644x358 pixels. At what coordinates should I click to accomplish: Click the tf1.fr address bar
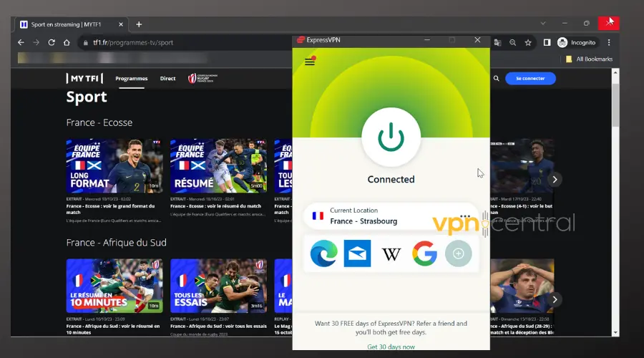(x=185, y=42)
